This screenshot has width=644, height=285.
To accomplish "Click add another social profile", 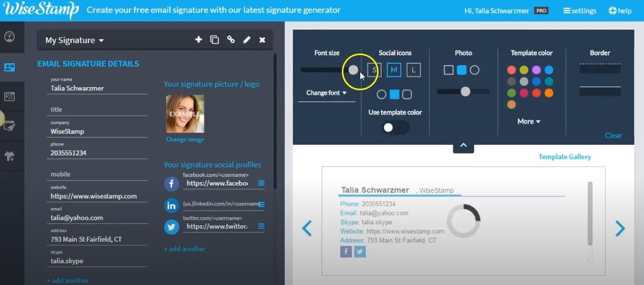I will (x=185, y=249).
